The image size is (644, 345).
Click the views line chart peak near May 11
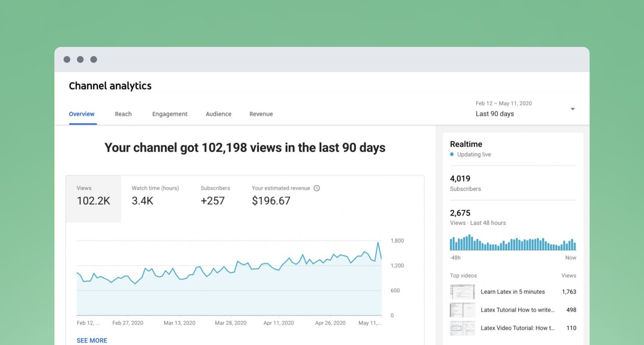tap(378, 242)
